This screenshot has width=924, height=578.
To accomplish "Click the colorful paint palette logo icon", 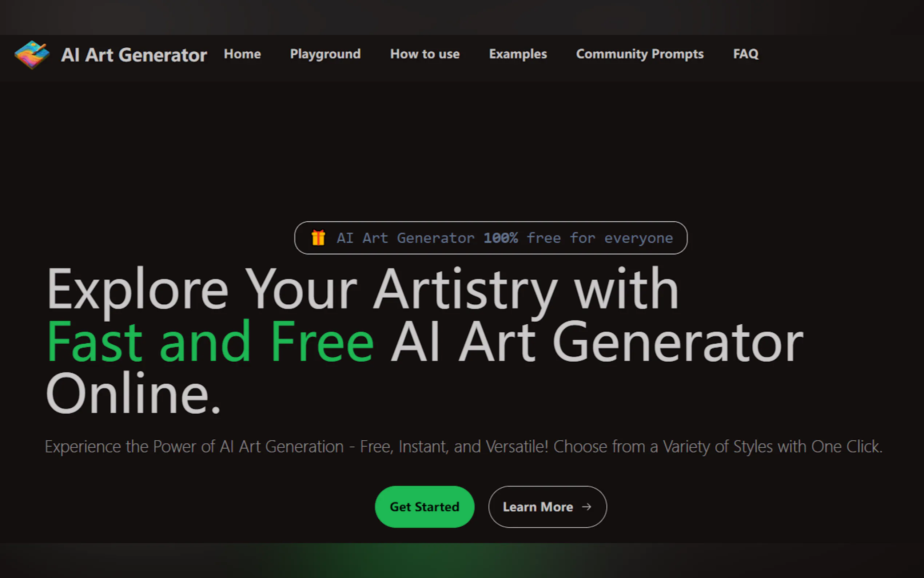I will click(32, 55).
